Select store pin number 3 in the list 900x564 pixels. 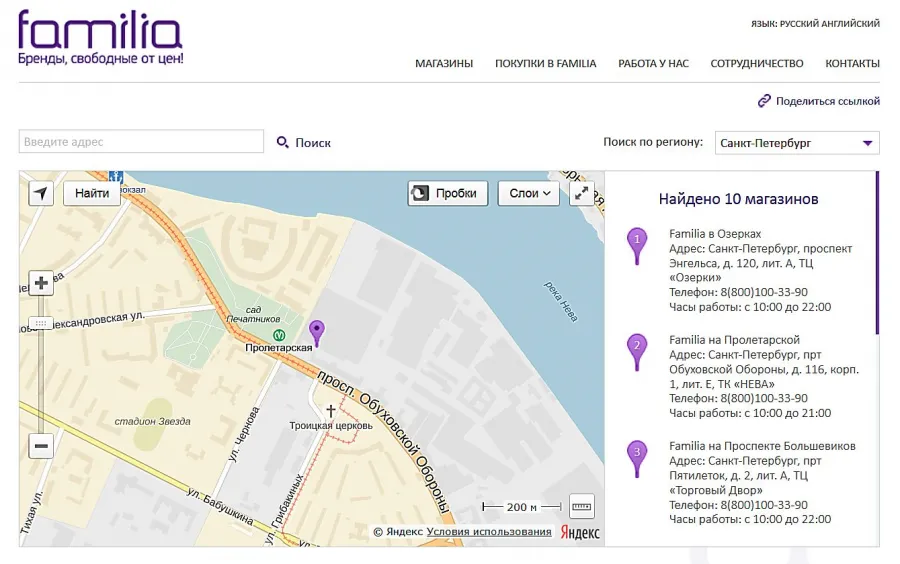(x=637, y=459)
